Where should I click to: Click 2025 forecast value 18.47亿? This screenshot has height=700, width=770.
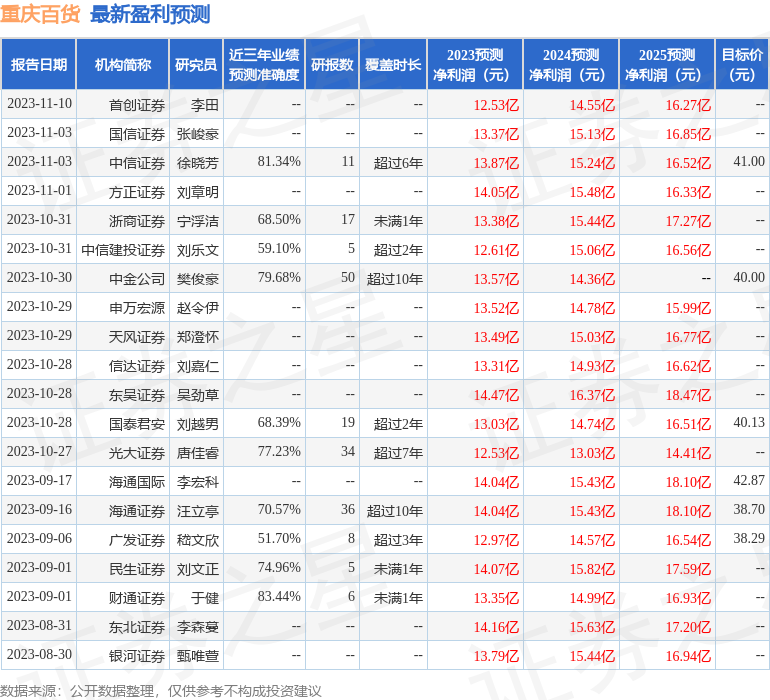pyautogui.click(x=688, y=395)
